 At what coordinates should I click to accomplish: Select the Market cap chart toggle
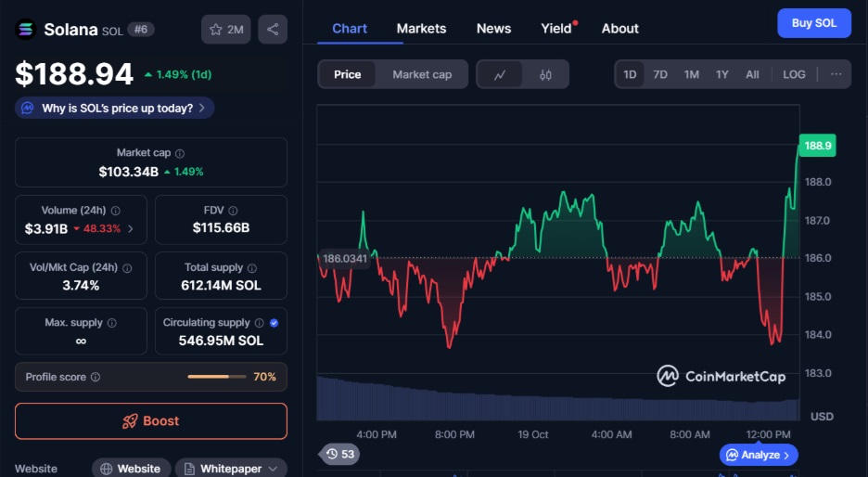click(422, 74)
